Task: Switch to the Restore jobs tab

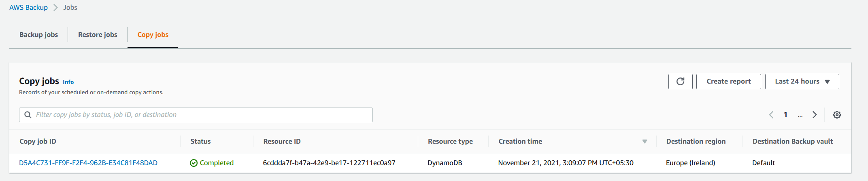Action: [98, 34]
